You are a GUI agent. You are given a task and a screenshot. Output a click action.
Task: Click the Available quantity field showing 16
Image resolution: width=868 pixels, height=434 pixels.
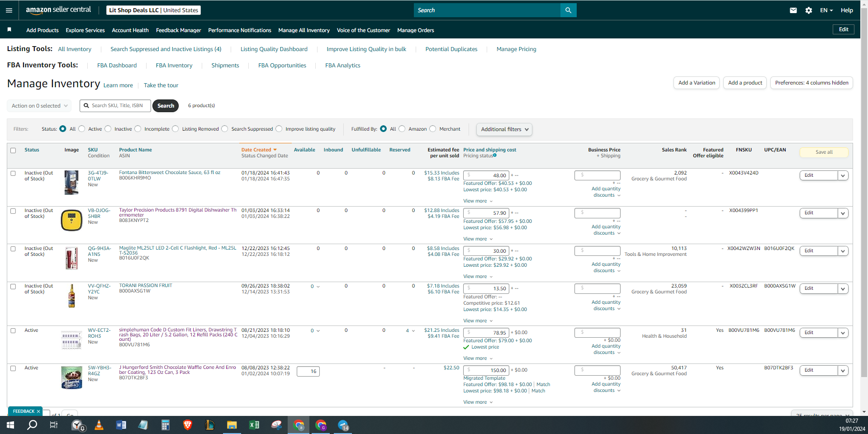[308, 372]
